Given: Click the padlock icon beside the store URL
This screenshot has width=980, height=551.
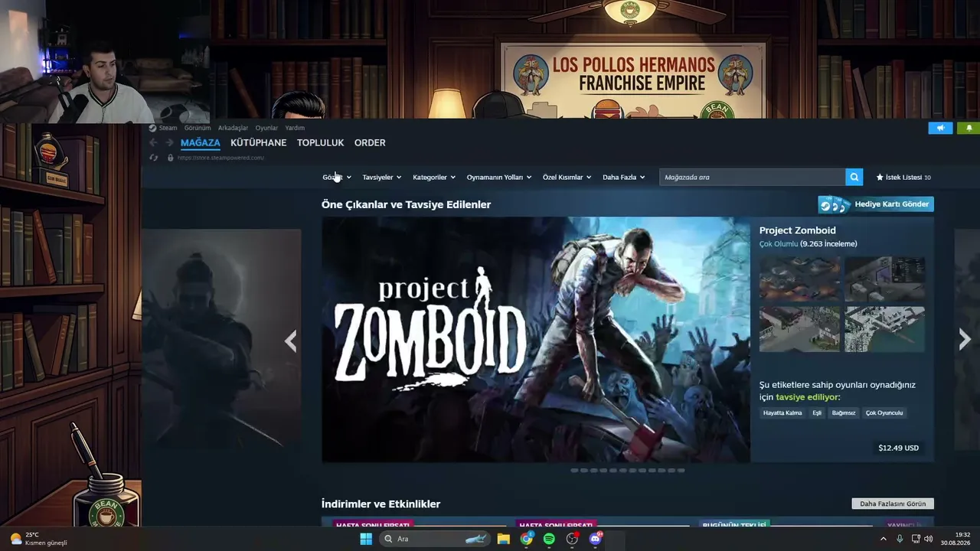Looking at the screenshot, I should [170, 158].
